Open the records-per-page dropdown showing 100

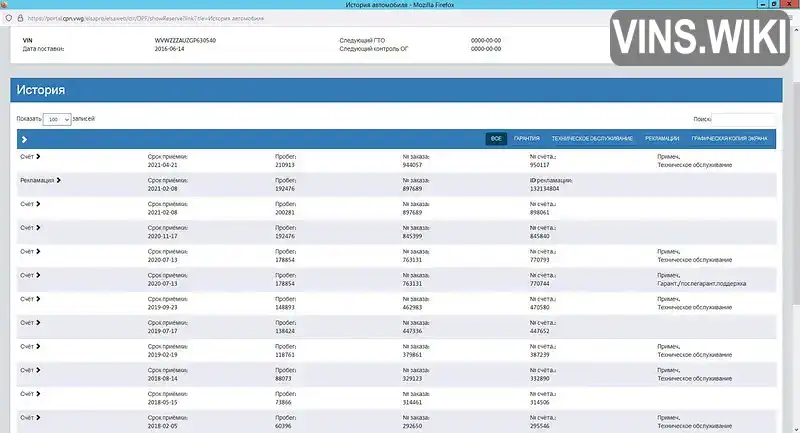(57, 119)
